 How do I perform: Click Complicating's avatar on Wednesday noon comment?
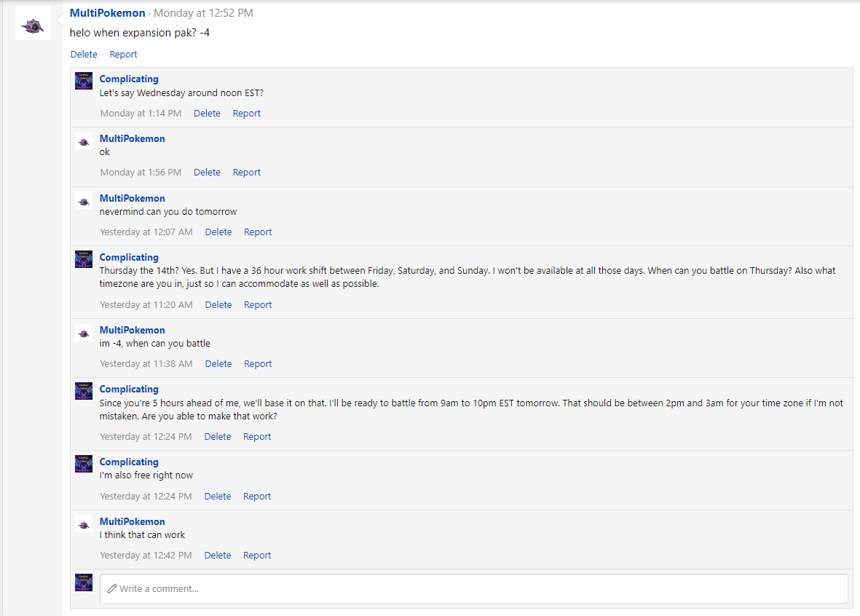coord(84,81)
